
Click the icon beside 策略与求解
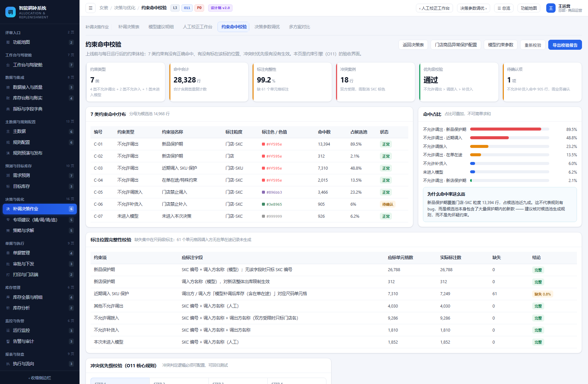coord(8,231)
